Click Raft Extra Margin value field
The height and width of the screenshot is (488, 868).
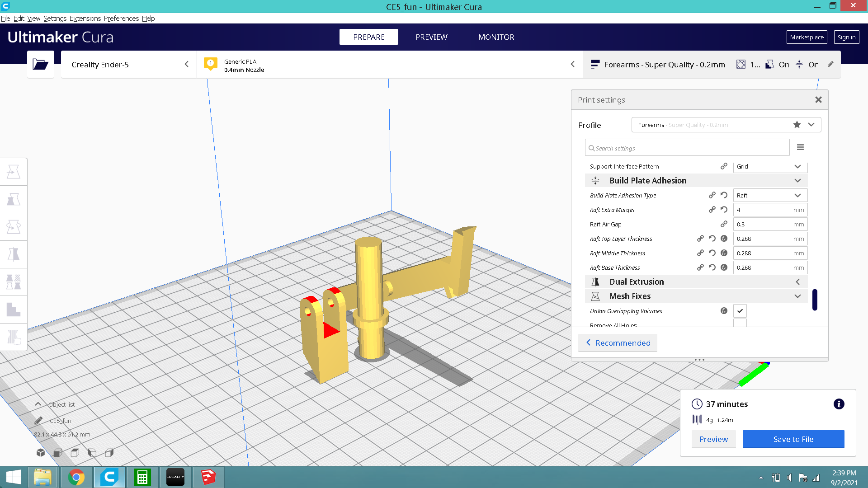tap(770, 210)
